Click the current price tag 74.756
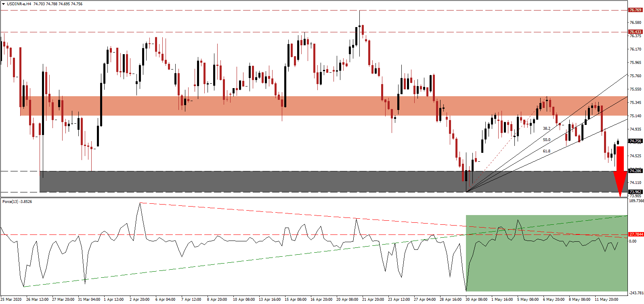 635,141
